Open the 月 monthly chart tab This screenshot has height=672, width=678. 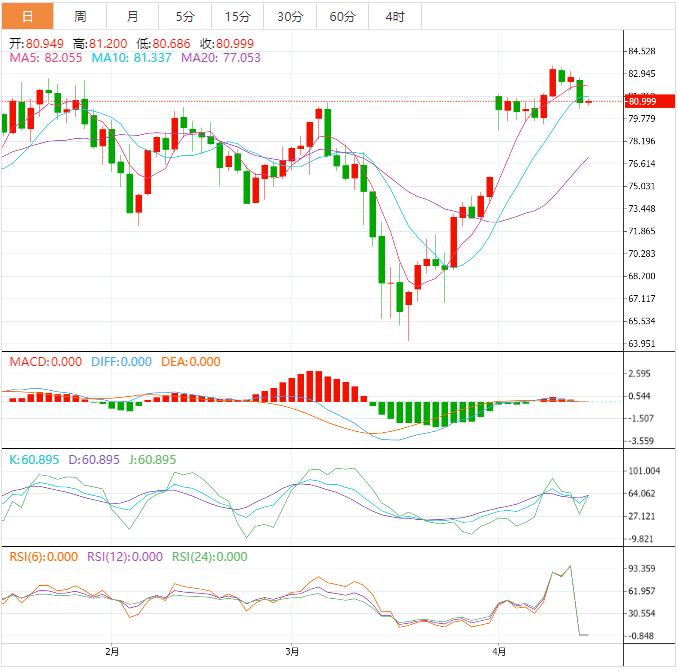coord(133,16)
